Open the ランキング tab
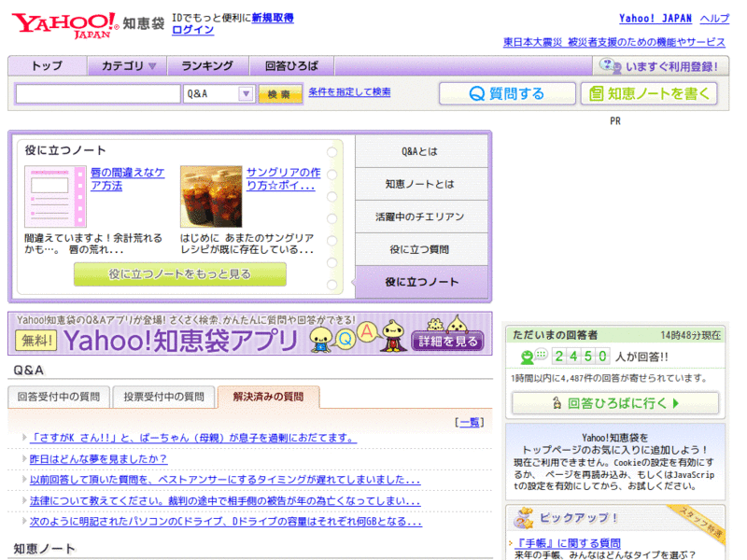747x560 pixels. tap(207, 65)
